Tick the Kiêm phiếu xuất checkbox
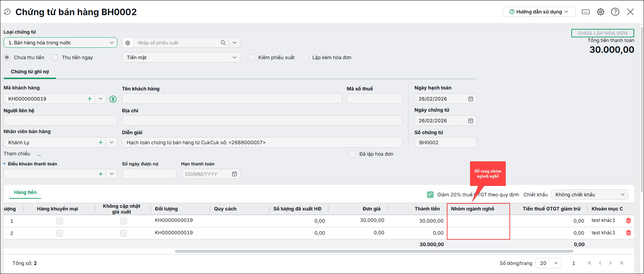 click(251, 57)
